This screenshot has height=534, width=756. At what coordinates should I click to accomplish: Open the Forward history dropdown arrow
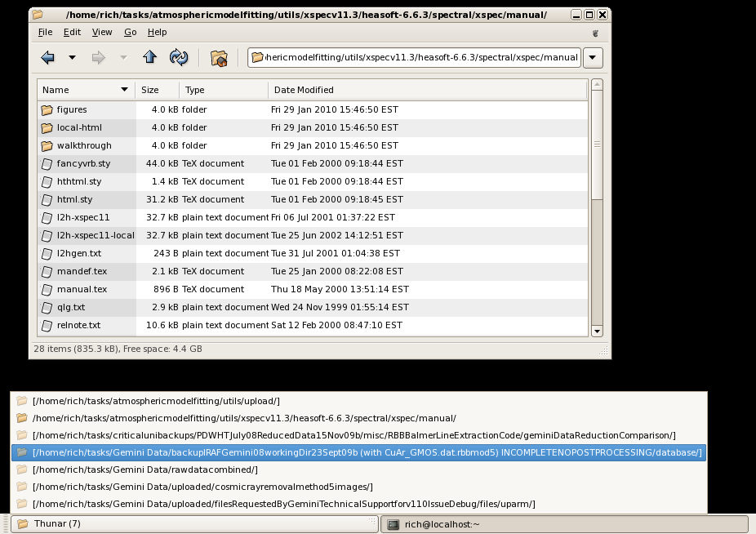coord(123,57)
